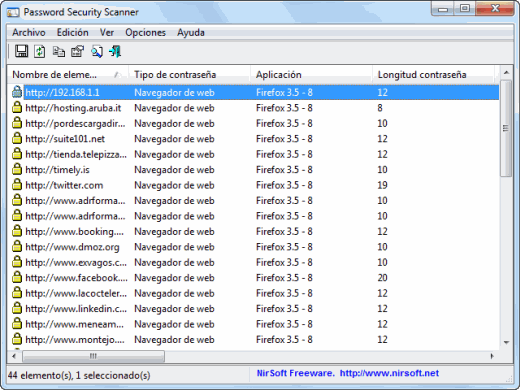This screenshot has height=390, width=520.
Task: Click lock icon beside http://www.montejo....
Action: [17, 339]
